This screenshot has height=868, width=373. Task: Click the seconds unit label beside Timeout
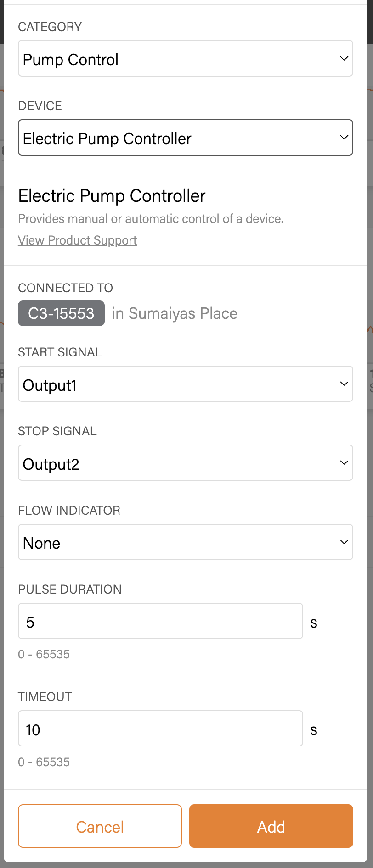(314, 730)
